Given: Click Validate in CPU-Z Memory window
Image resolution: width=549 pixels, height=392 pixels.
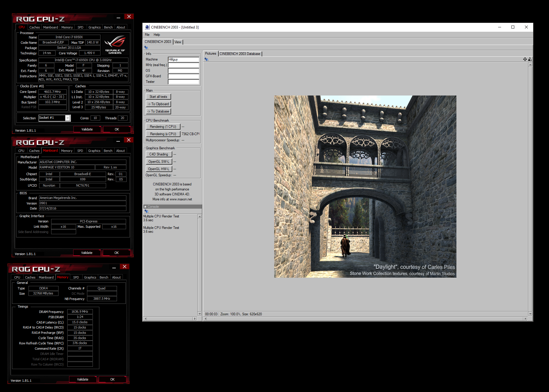Looking at the screenshot, I should pos(83,379).
